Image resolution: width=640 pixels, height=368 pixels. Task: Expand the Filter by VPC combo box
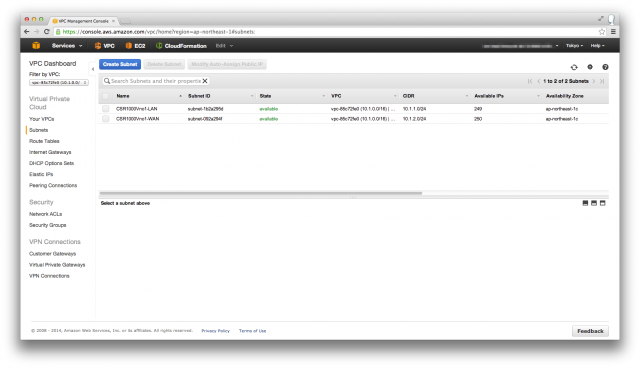click(x=59, y=83)
